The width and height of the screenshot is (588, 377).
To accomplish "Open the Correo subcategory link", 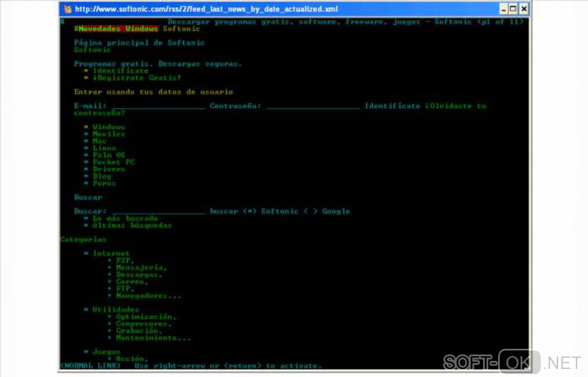I will pyautogui.click(x=130, y=282).
